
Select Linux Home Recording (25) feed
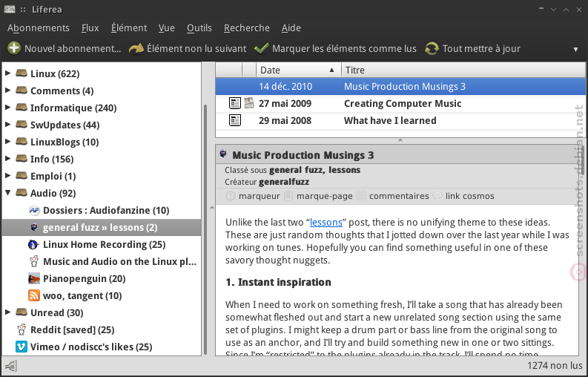click(105, 244)
